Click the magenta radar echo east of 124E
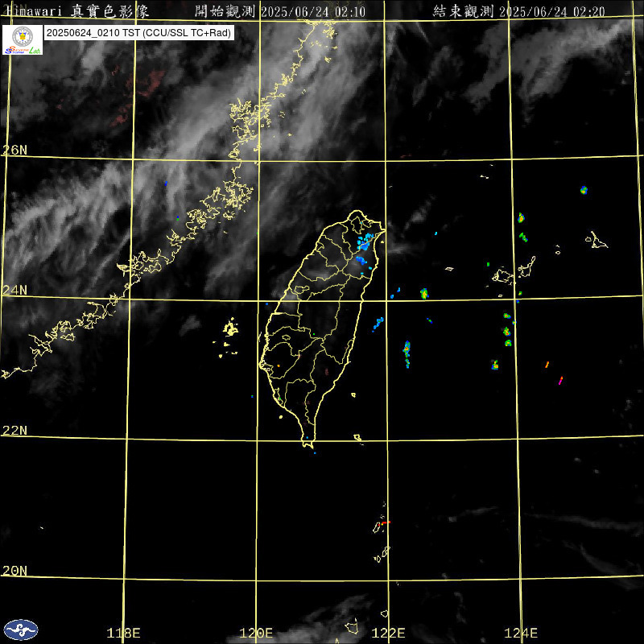The width and height of the screenshot is (644, 644). [560, 380]
